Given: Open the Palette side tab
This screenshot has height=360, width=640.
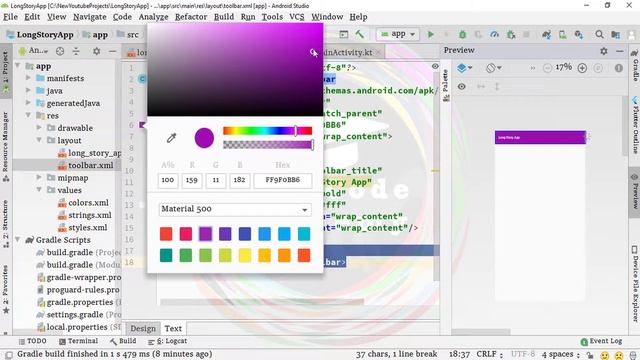Looking at the screenshot, I should click(446, 85).
